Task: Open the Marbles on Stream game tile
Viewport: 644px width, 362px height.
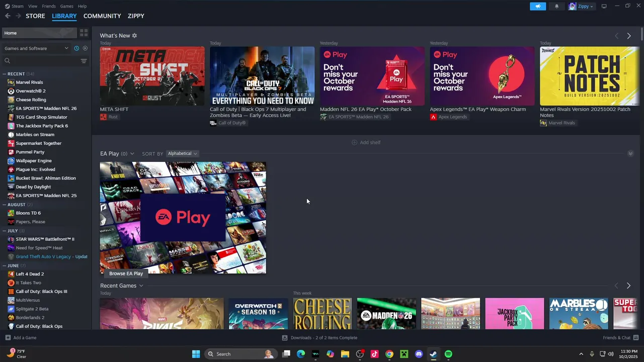Action: click(579, 314)
